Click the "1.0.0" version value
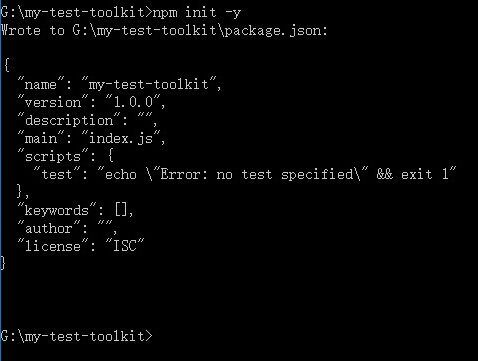Viewport: 478px width, 361px height. click(133, 102)
